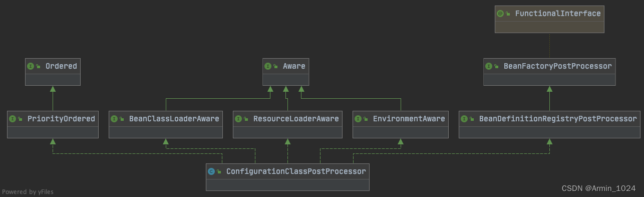
Task: Click the interface icon beside PriorityOrdered
Action: 12,119
